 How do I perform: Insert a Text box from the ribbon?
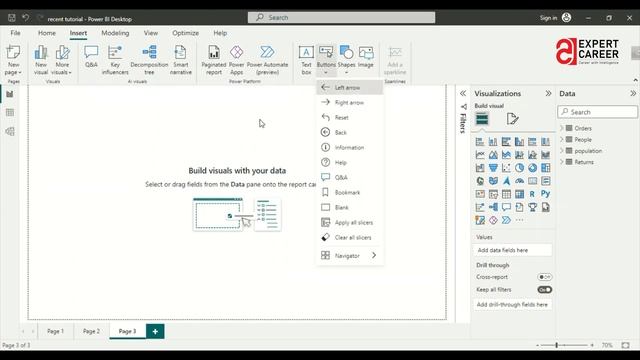(x=306, y=60)
